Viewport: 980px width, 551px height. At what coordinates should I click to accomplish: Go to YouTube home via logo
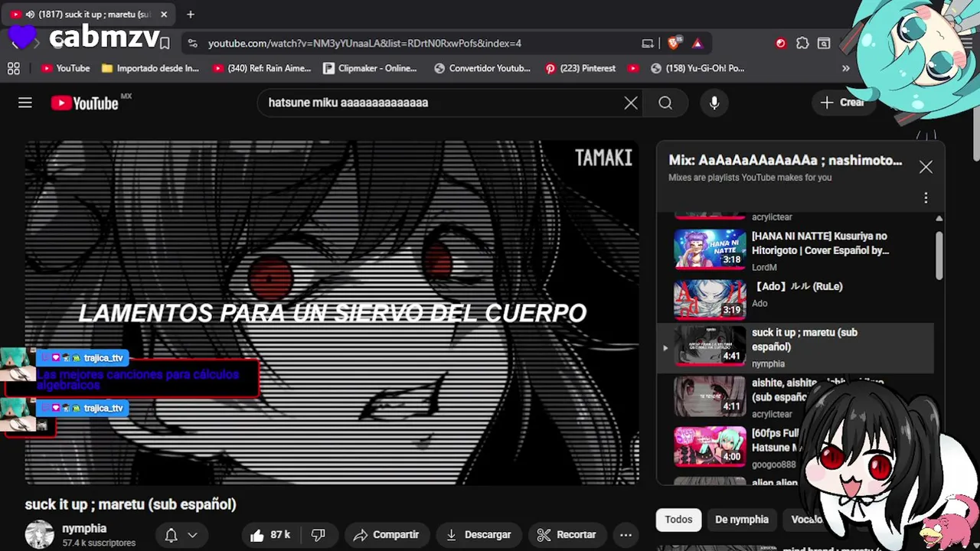(x=85, y=103)
